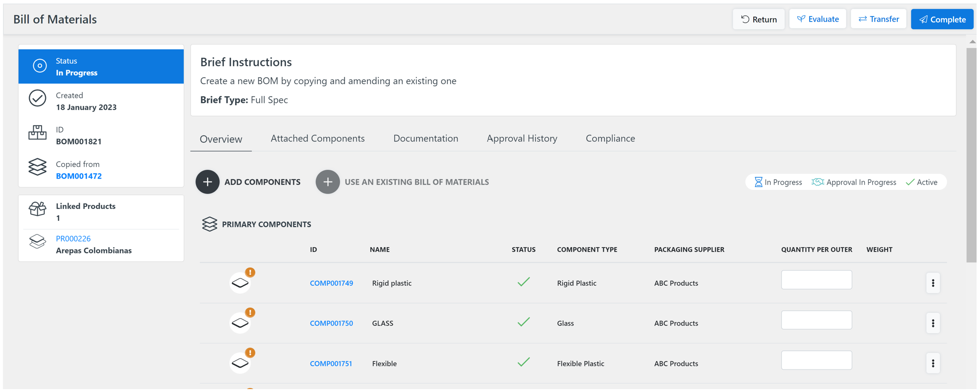Click 'Rigid Plastic' component type cell
The height and width of the screenshot is (392, 980).
click(x=576, y=283)
